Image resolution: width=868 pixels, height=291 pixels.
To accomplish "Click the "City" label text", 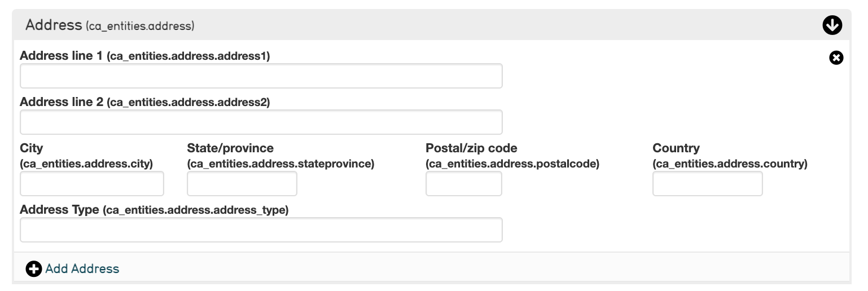I will coord(32,148).
